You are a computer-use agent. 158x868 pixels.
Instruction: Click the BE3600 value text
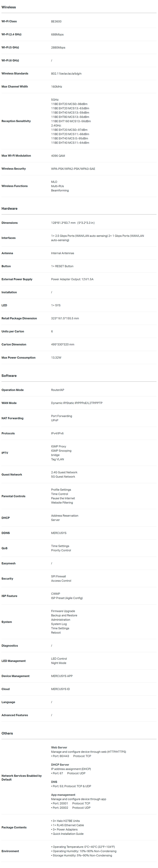[56, 21]
